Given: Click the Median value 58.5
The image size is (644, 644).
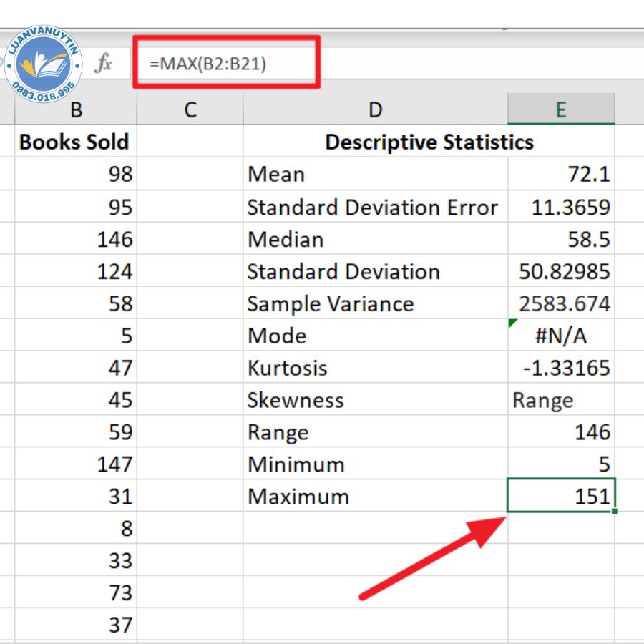Looking at the screenshot, I should (x=561, y=239).
